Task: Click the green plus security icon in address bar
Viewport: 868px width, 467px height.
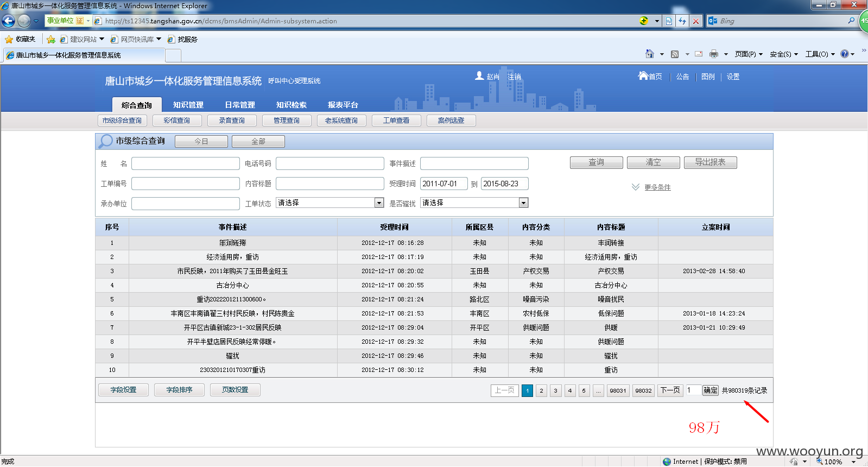Action: 644,21
